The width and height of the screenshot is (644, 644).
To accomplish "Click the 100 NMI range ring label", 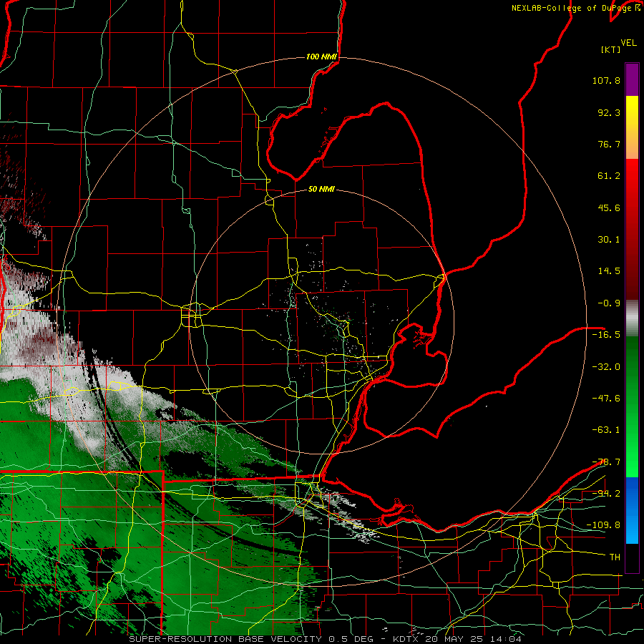I will [321, 57].
